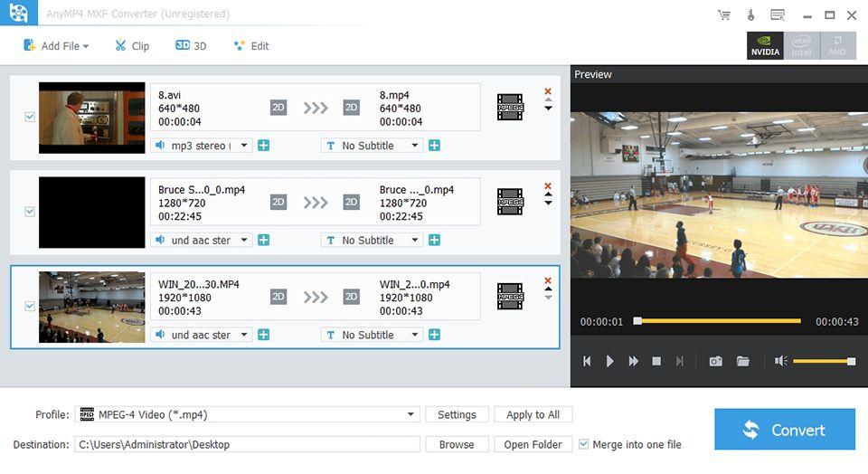Uncheck the 8.avi file checkbox
This screenshot has width=868, height=474.
point(30,118)
